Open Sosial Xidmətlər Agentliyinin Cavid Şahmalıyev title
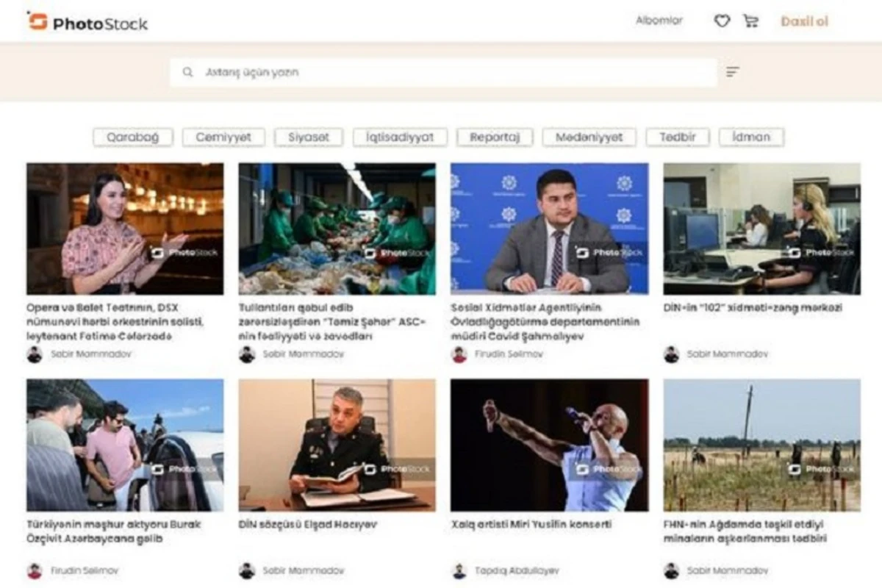Image resolution: width=882 pixels, height=588 pixels. tap(545, 322)
